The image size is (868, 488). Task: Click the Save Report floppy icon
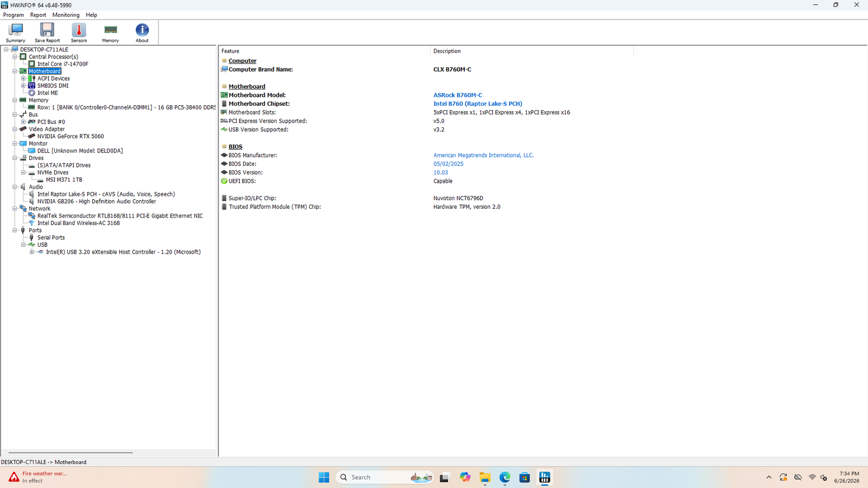(x=47, y=29)
